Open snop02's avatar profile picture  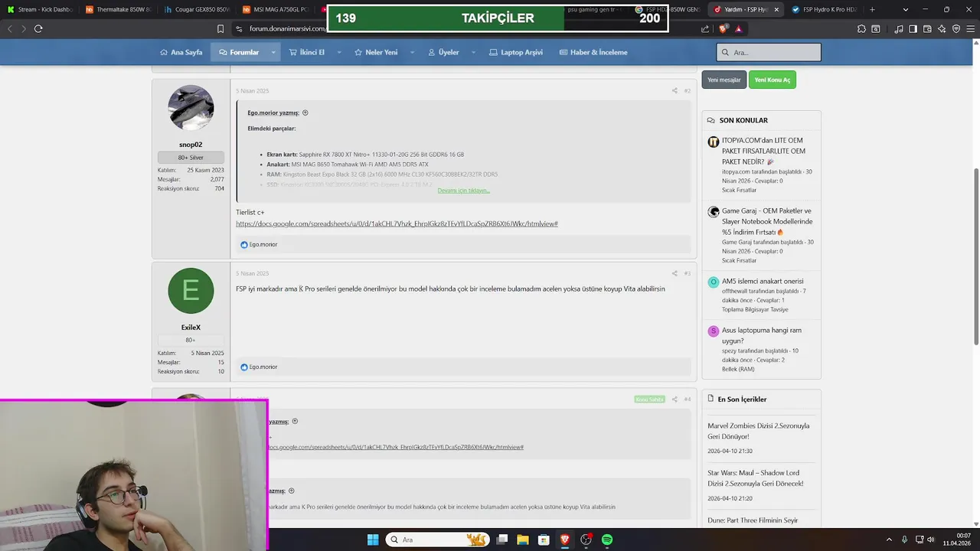(191, 108)
